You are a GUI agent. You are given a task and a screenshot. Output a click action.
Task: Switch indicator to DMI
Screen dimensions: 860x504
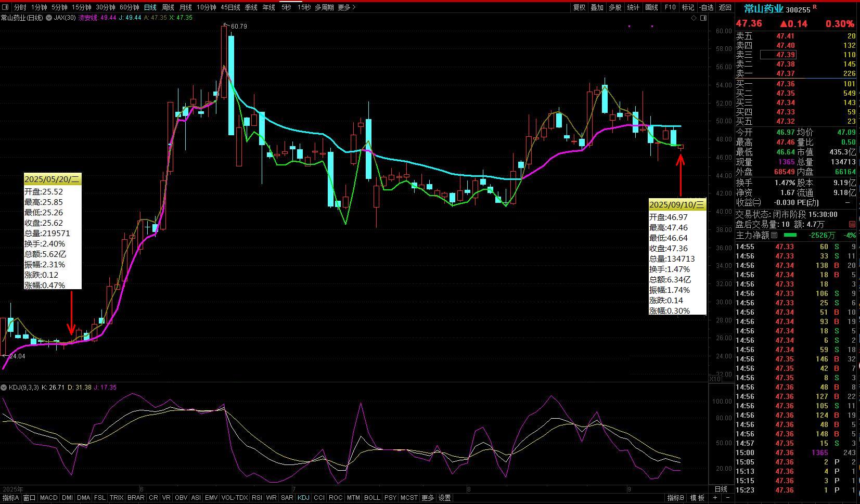click(x=68, y=498)
